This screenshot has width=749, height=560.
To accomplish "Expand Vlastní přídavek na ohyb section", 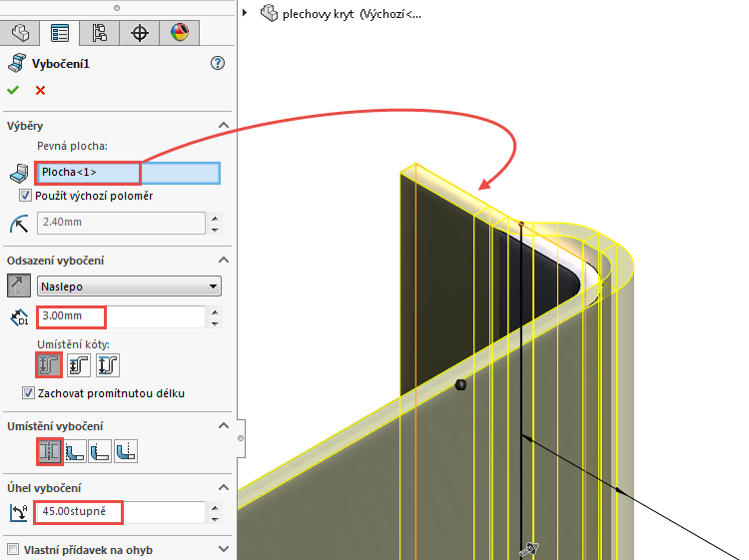I will click(223, 549).
